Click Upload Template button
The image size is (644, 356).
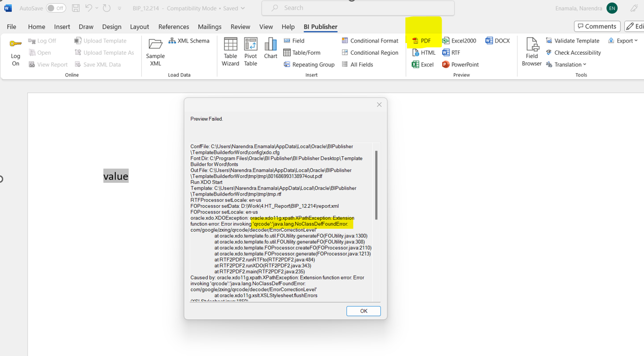pos(100,41)
